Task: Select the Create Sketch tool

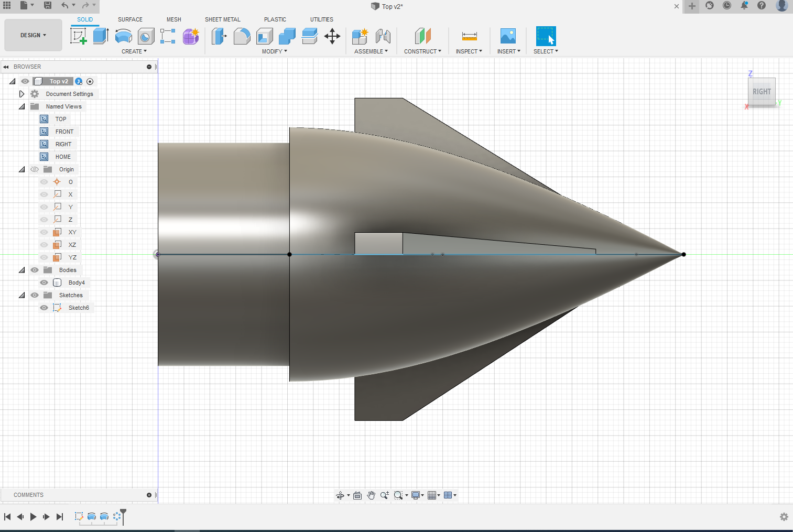Action: (x=79, y=35)
